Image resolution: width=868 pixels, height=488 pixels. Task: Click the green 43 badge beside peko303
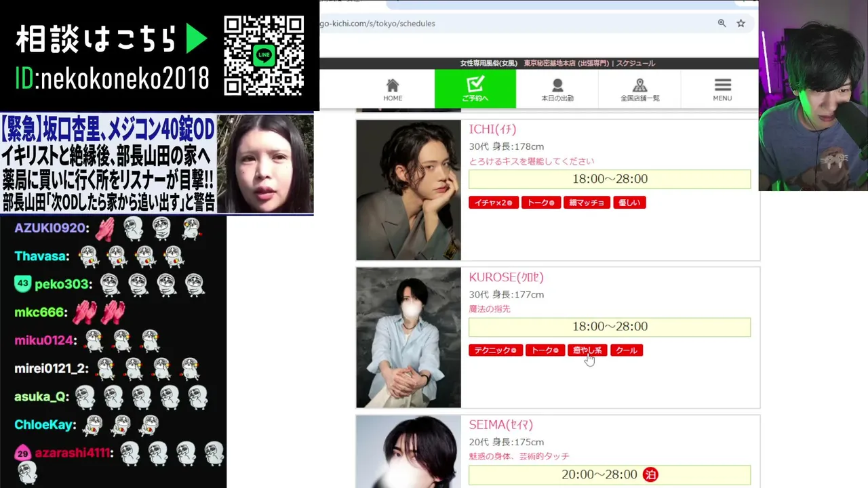[23, 284]
